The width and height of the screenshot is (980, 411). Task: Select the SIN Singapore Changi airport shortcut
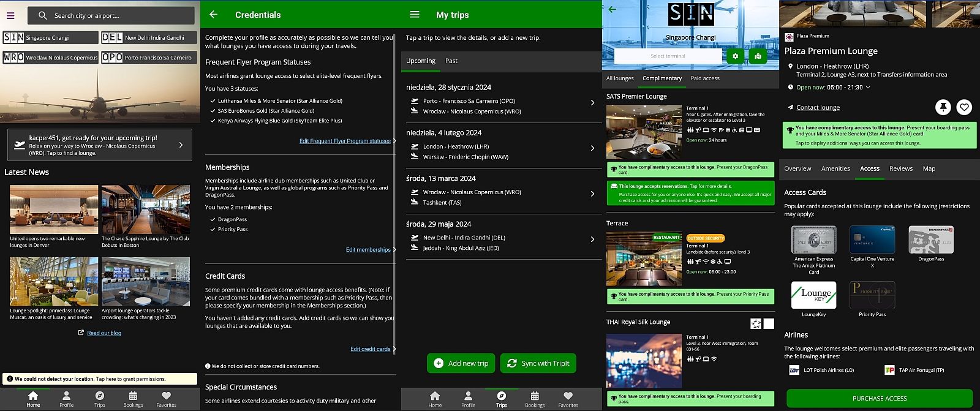pyautogui.click(x=50, y=37)
